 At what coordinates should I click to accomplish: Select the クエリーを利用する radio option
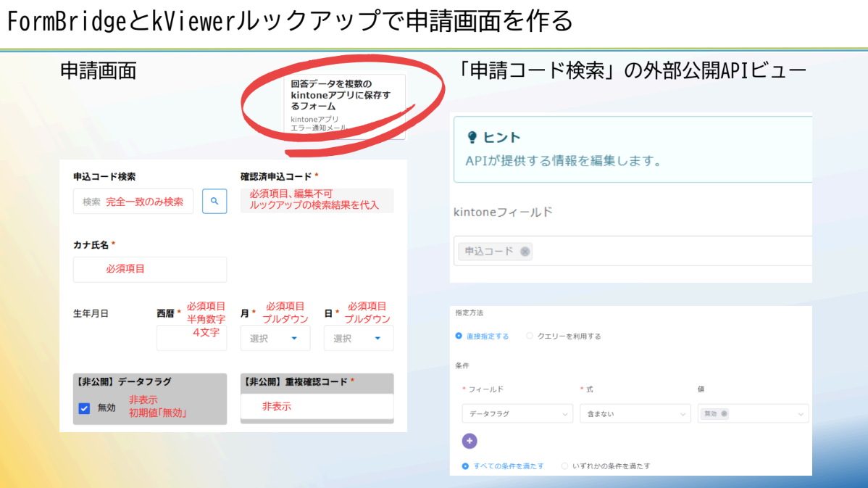click(x=530, y=336)
